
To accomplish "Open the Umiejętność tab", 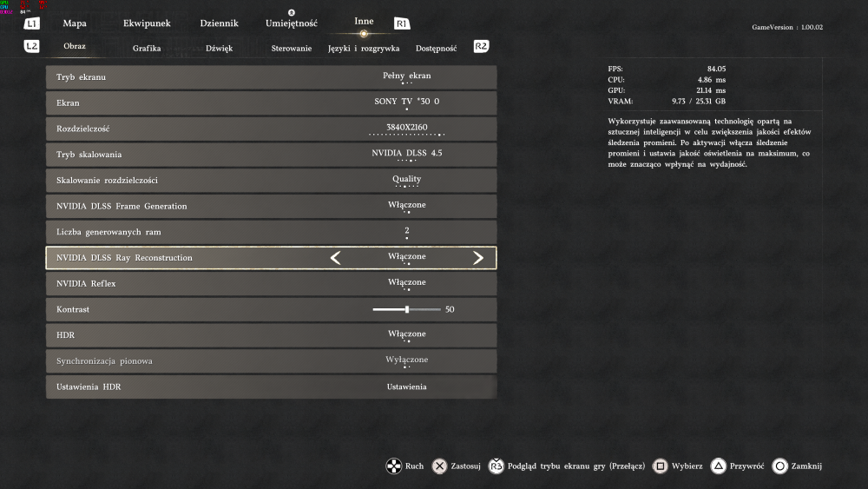I will coord(291,23).
